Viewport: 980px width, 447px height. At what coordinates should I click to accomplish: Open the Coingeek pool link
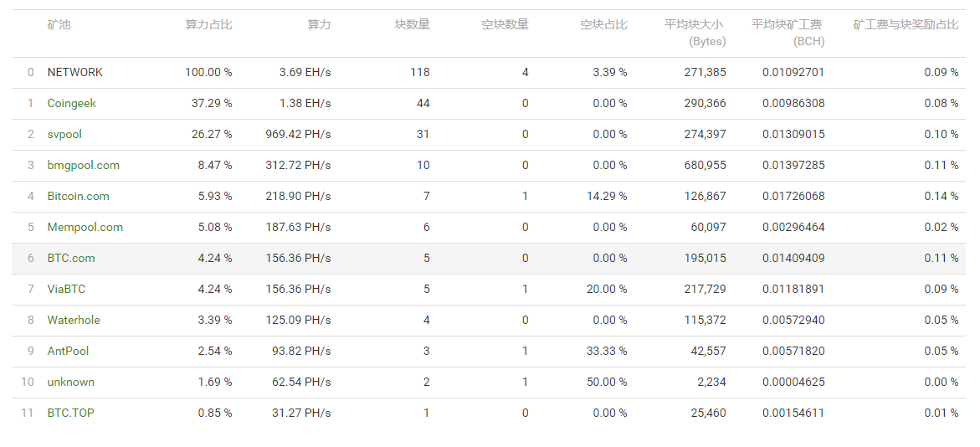pyautogui.click(x=71, y=103)
